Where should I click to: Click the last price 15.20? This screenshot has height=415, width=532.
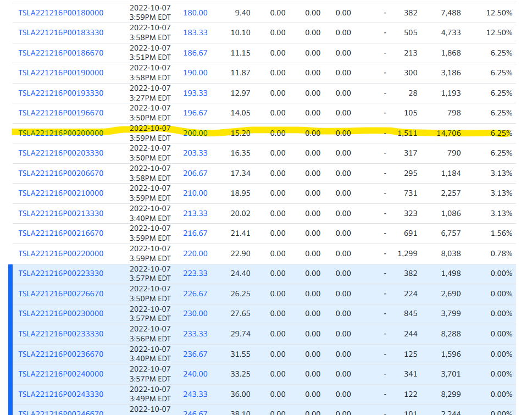coord(241,133)
